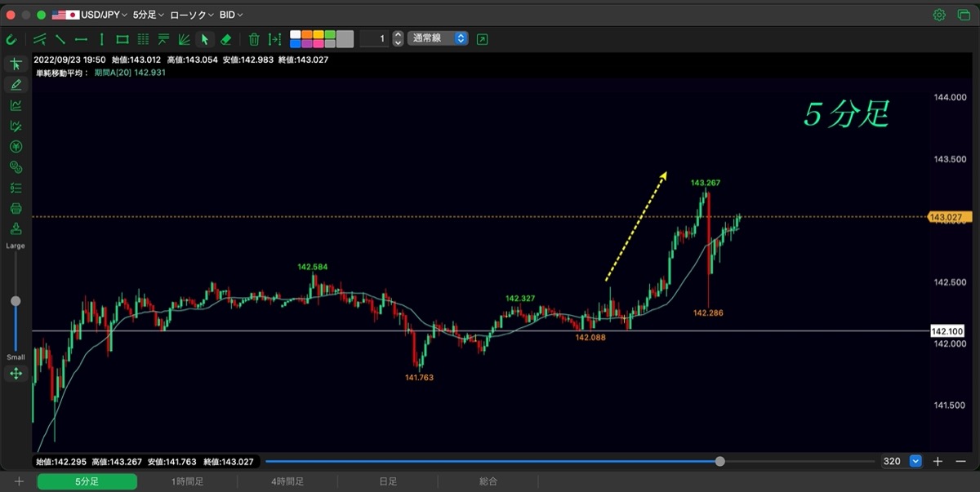Click the download save icon in sidebar
Image resolution: width=980 pixels, height=492 pixels.
(x=16, y=228)
